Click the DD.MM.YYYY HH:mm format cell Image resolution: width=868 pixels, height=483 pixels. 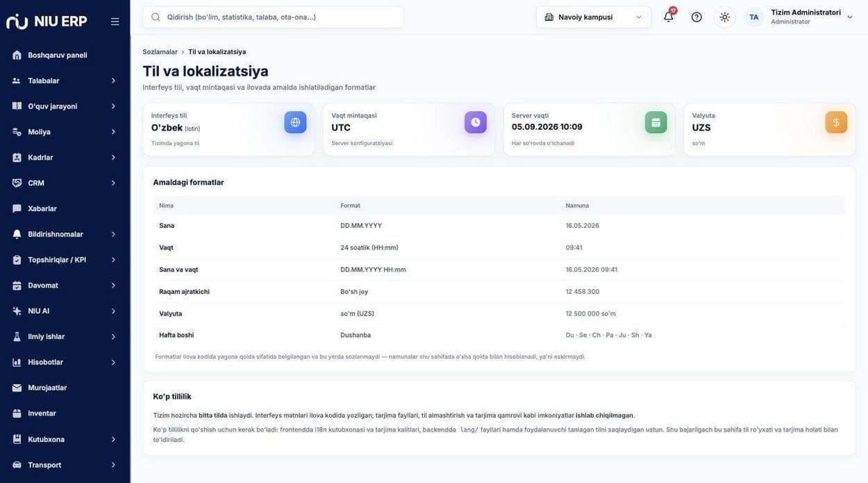coord(373,270)
